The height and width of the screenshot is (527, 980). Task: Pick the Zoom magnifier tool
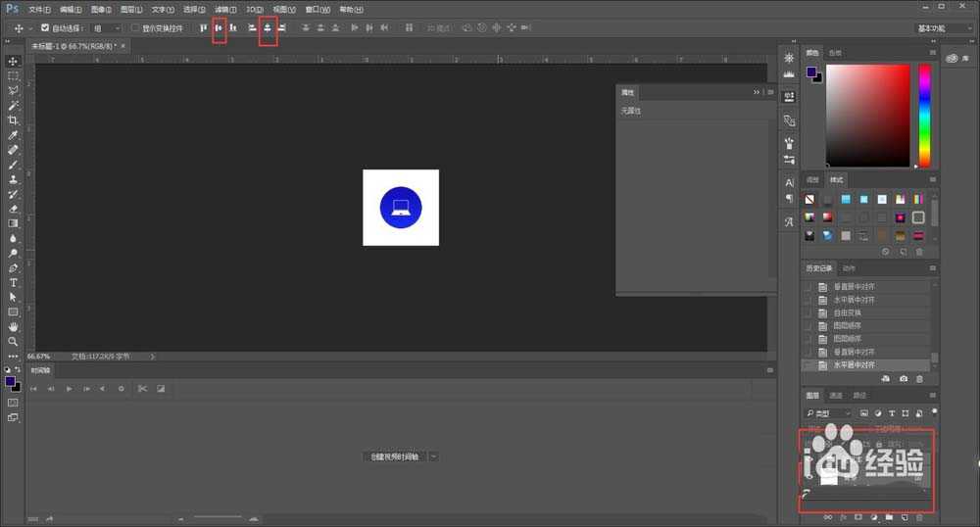(x=13, y=341)
